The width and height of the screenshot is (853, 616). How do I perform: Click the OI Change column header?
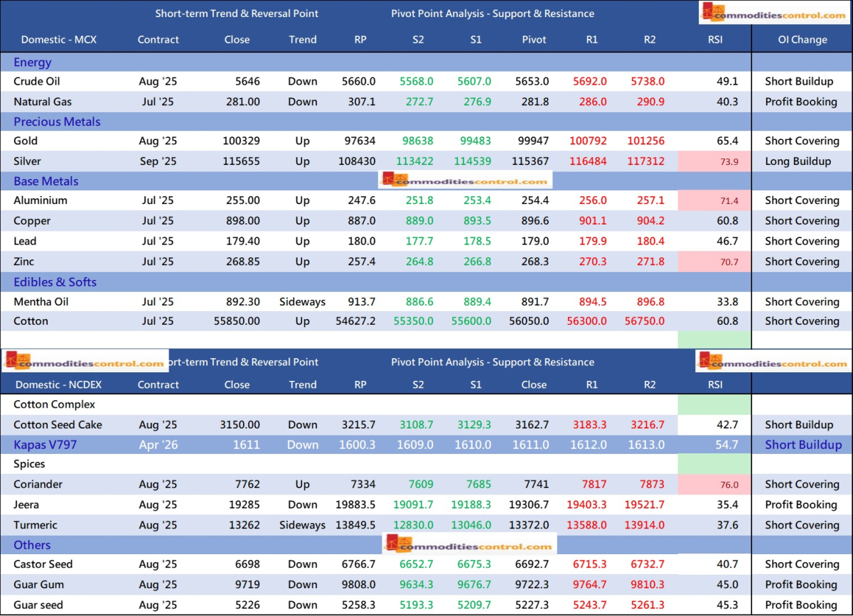point(802,40)
